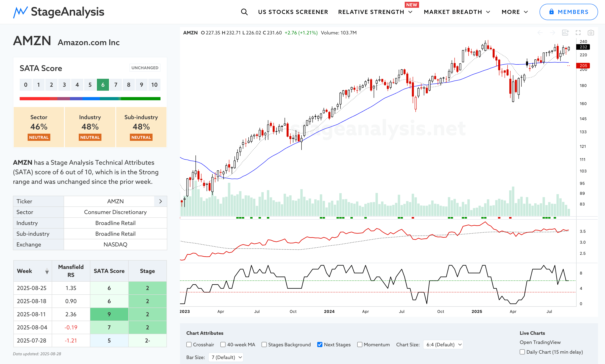
Task: Open the search magnifier icon
Action: (x=244, y=12)
